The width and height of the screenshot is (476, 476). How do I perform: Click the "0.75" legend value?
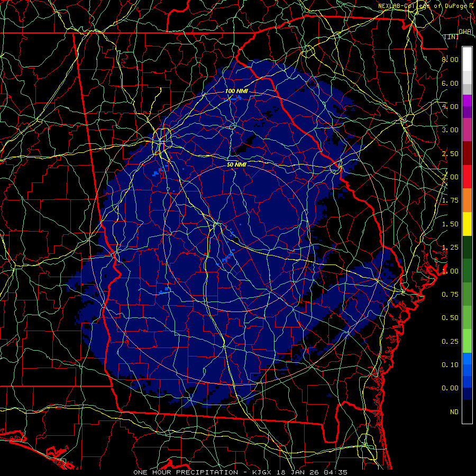(450, 295)
